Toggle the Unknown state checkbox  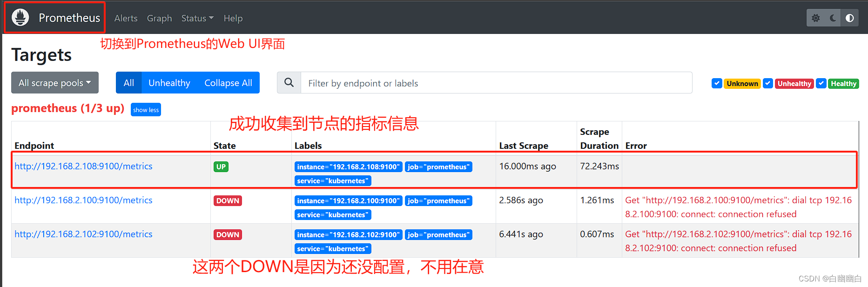(717, 83)
